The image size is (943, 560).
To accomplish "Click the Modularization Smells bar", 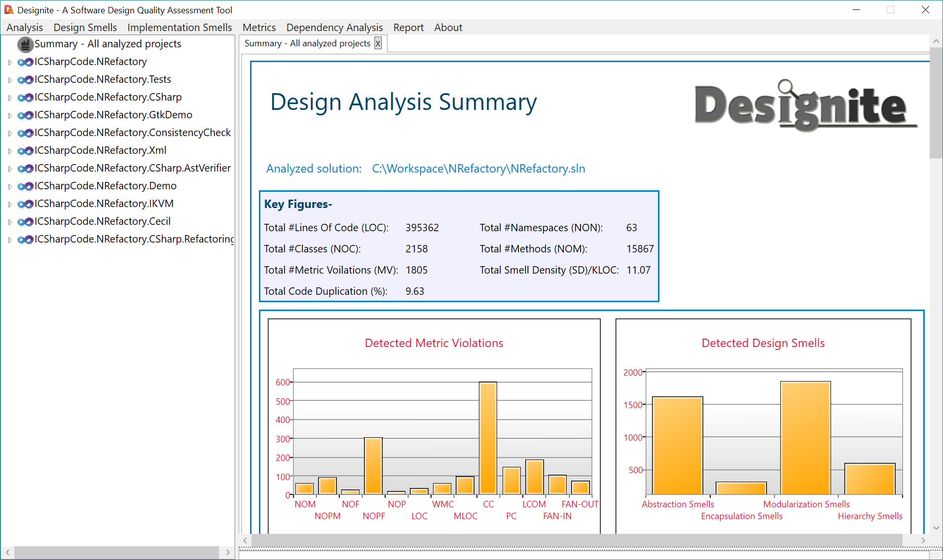I will coord(805,438).
